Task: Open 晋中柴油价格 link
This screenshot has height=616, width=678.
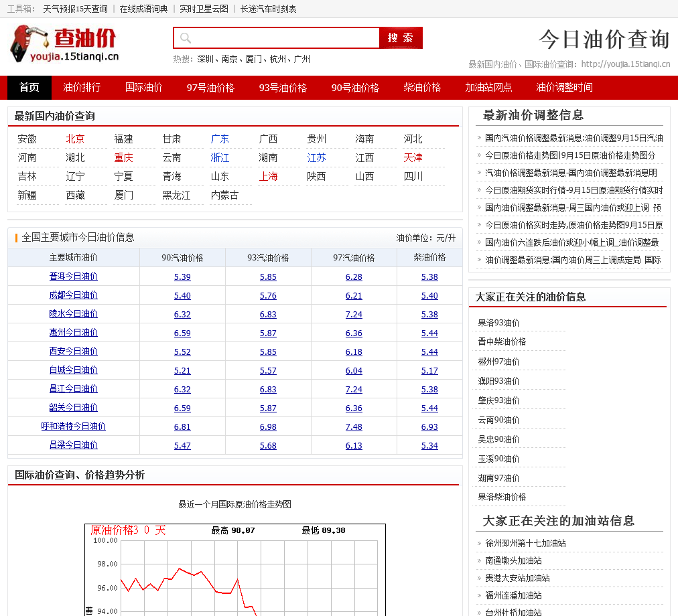Action: (502, 341)
